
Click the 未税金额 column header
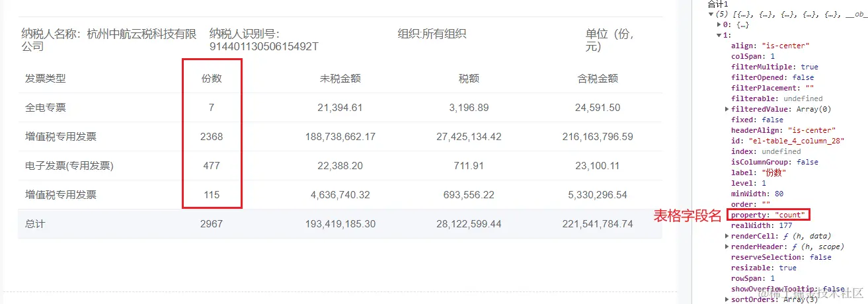coord(340,78)
